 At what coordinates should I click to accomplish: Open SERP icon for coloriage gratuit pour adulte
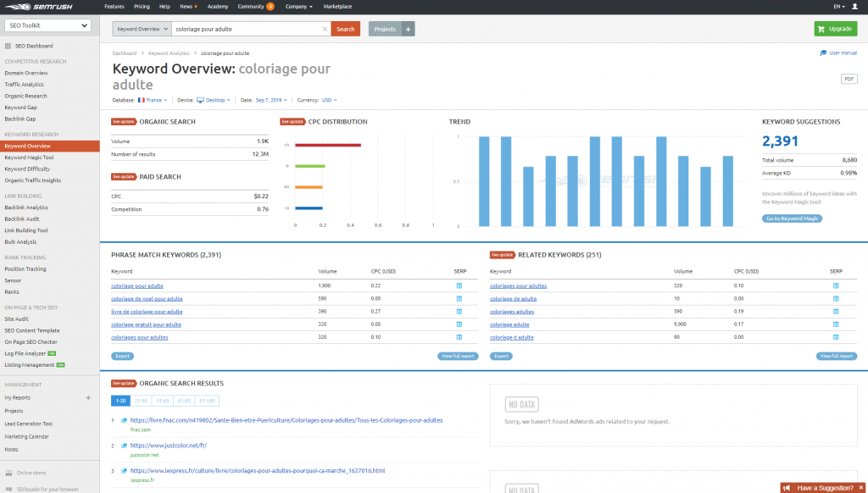point(459,324)
